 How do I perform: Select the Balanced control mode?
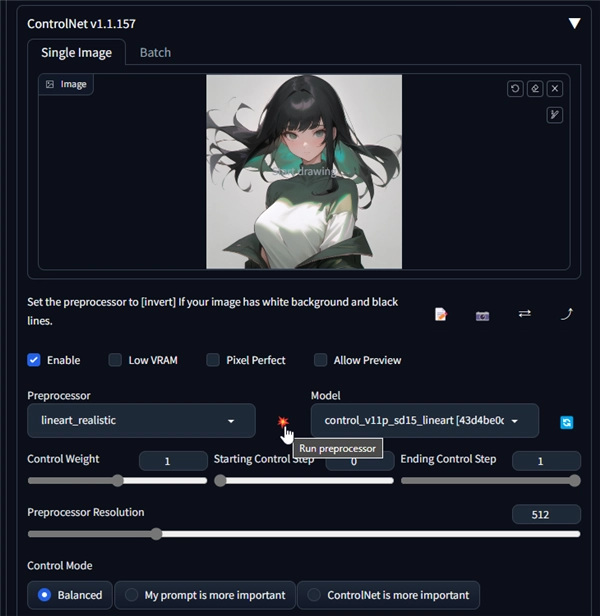click(70, 595)
